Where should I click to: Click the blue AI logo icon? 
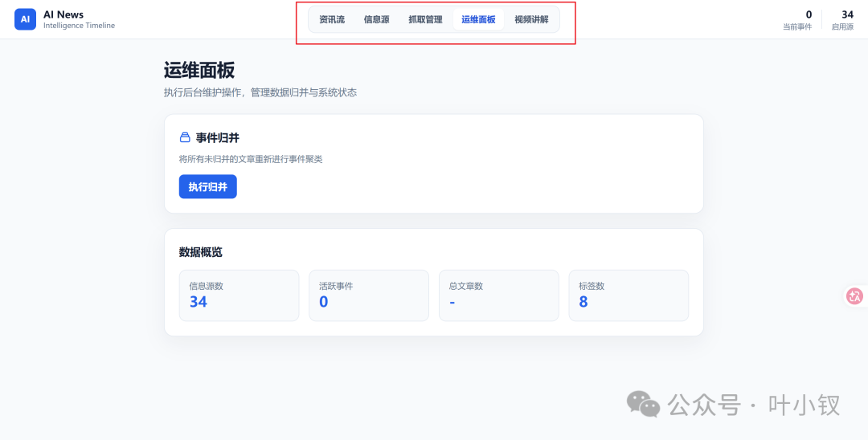click(25, 19)
